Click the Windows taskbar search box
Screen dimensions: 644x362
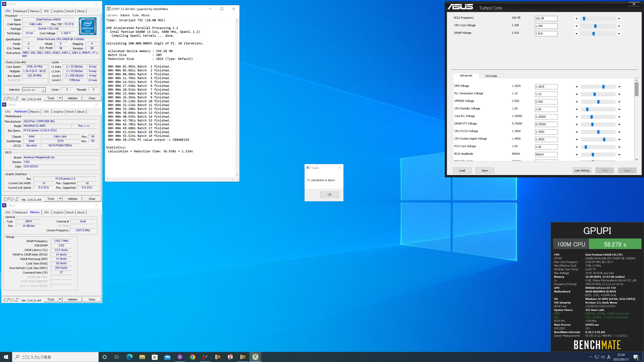[56, 357]
